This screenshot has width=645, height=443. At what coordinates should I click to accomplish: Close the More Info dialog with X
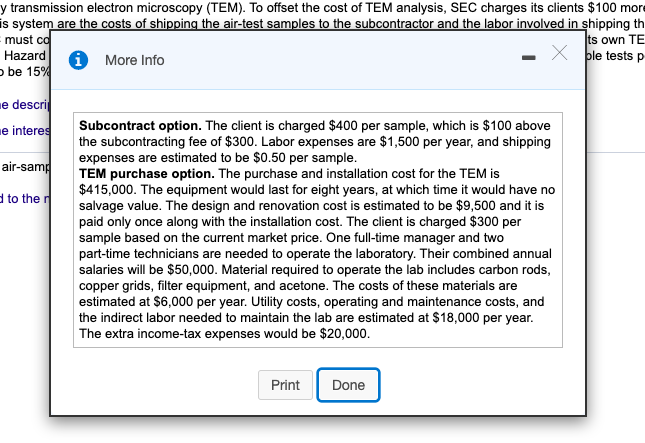(559, 53)
